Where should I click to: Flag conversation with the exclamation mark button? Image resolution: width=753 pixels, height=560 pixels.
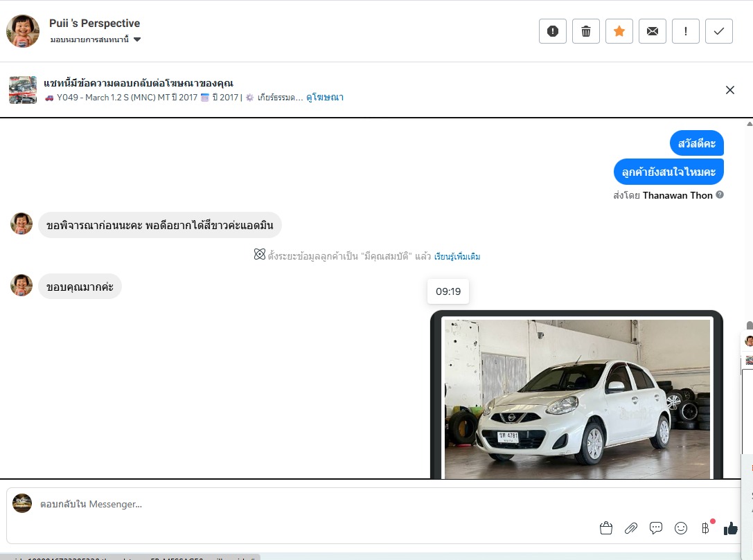686,31
